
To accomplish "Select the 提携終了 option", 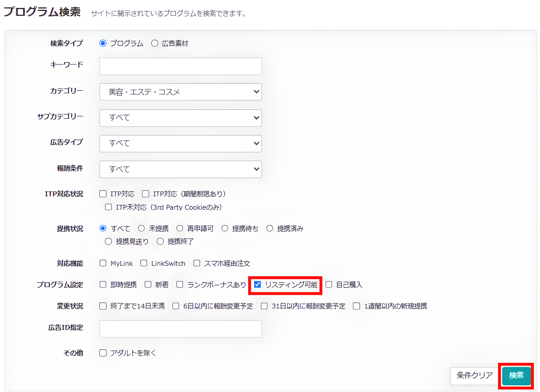I will [160, 241].
